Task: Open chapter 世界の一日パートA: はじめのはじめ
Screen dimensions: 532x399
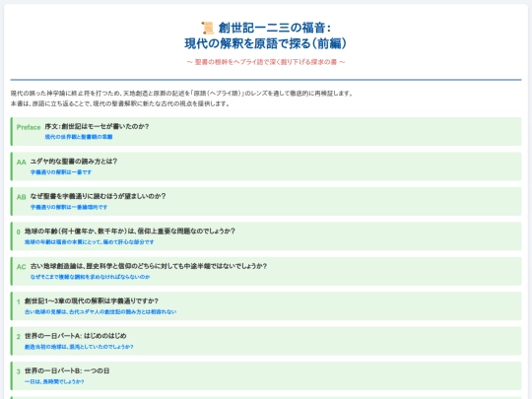Action: tap(75, 336)
